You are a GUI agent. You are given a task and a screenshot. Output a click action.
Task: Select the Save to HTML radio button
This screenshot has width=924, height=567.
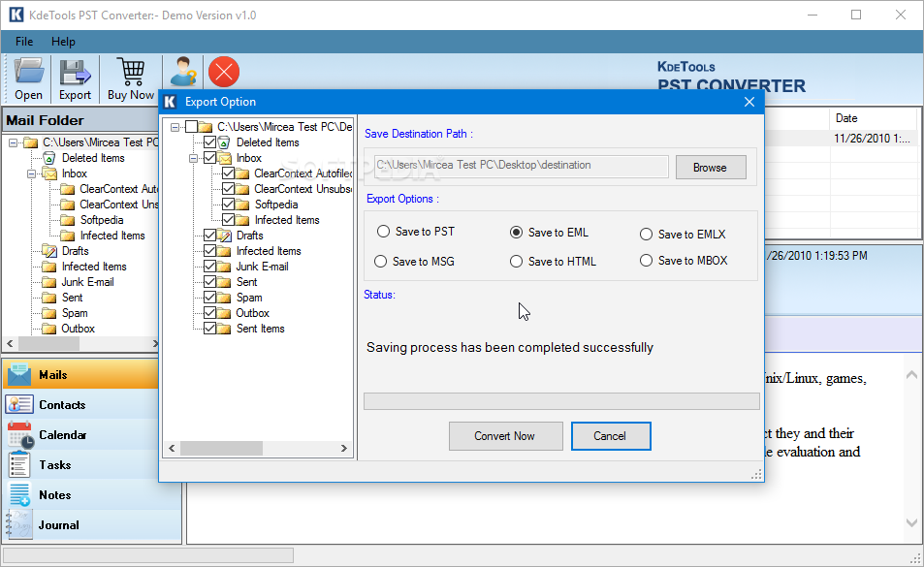tap(516, 261)
